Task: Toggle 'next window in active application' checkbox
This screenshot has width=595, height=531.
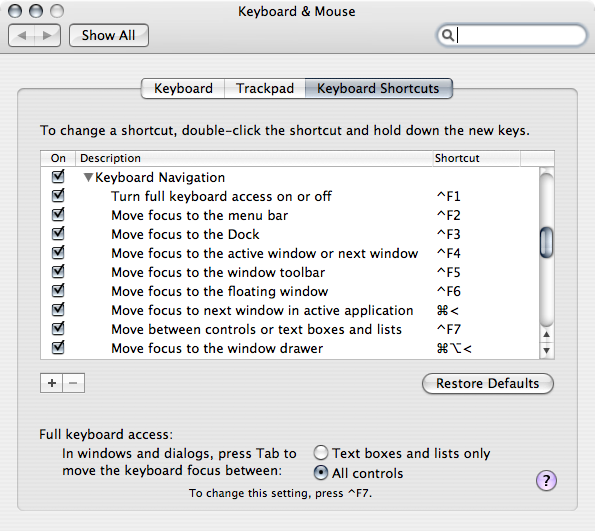Action: (x=58, y=309)
